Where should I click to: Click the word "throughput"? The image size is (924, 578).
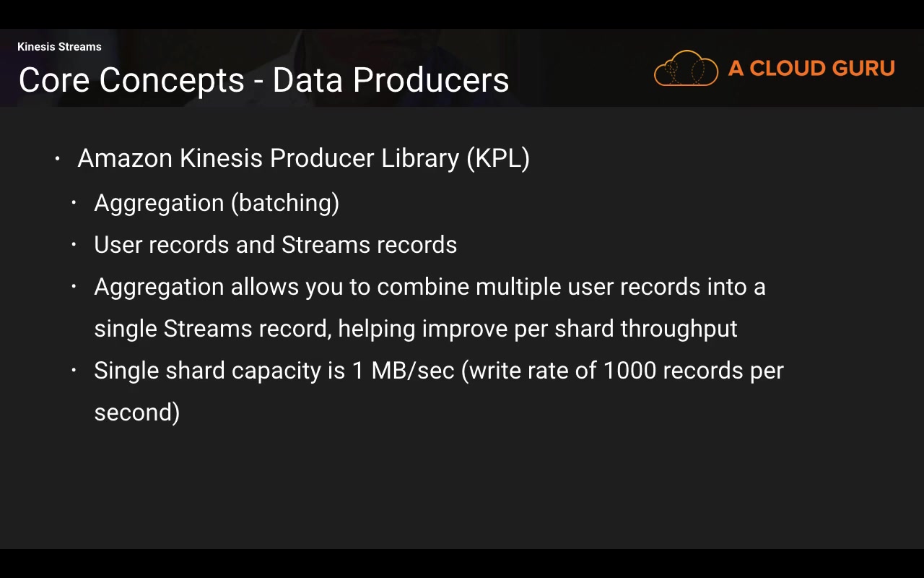[x=679, y=329]
